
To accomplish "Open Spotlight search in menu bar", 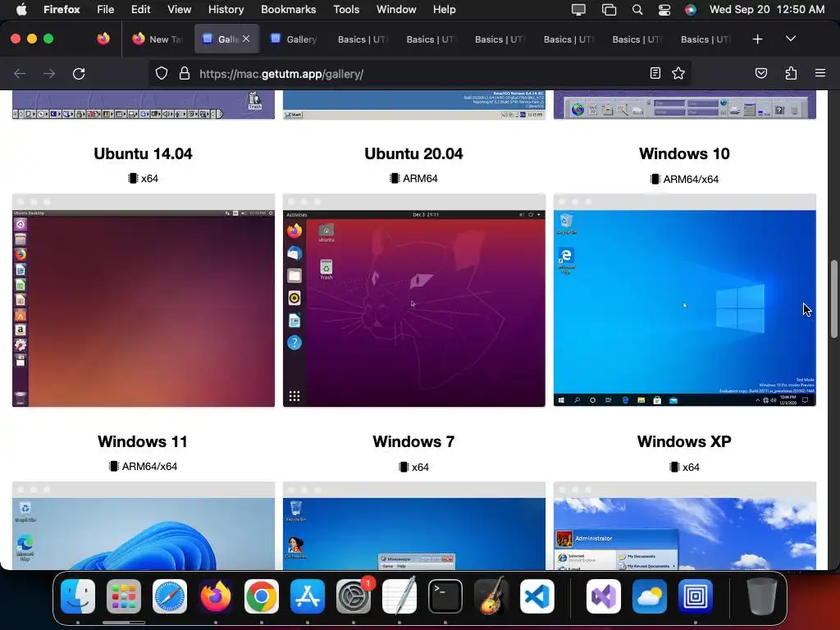I will point(637,10).
